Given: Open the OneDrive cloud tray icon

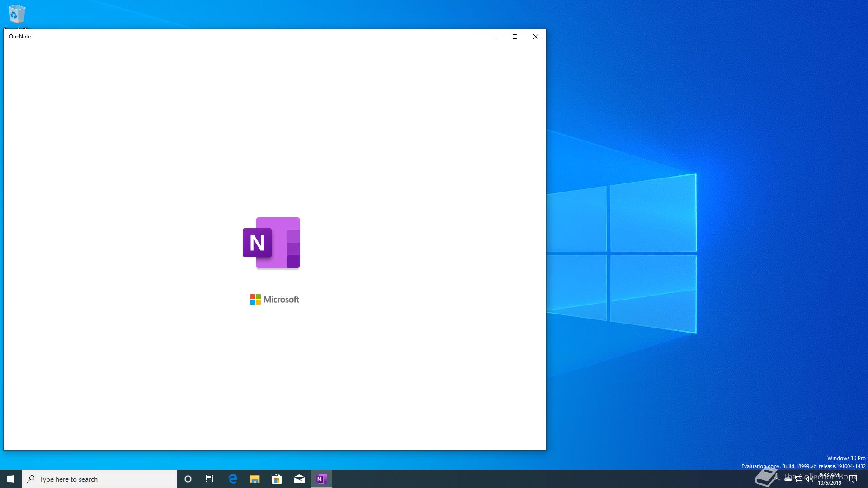Looking at the screenshot, I should point(788,479).
